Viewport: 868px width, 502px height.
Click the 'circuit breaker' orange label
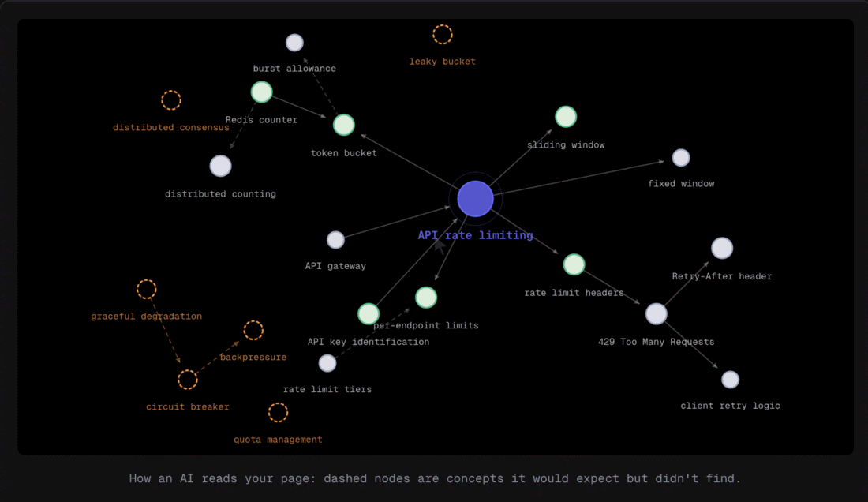[188, 406]
